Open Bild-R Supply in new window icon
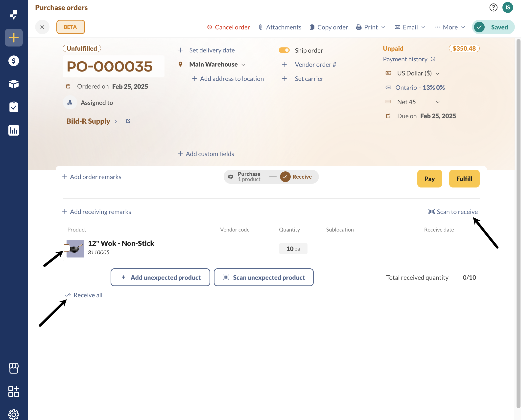Screen dimensions: 521x420 coord(128,121)
